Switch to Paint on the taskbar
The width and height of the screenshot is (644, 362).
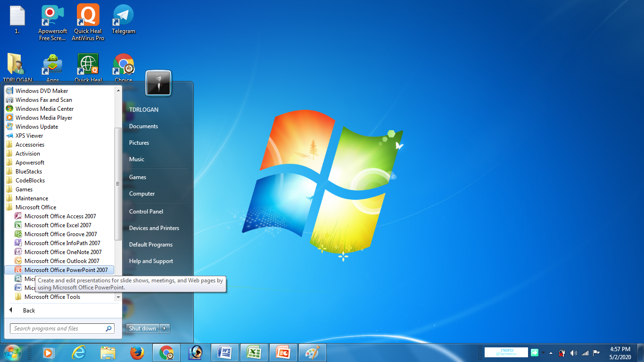313,353
